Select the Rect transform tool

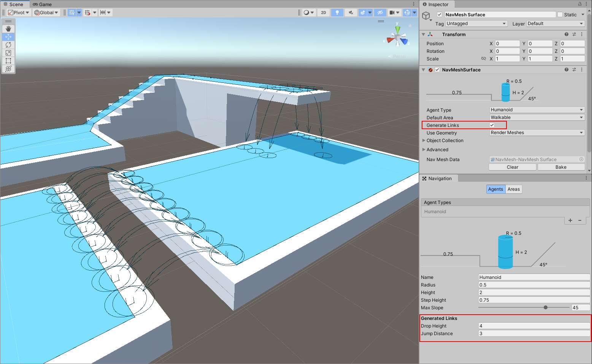pyautogui.click(x=8, y=61)
